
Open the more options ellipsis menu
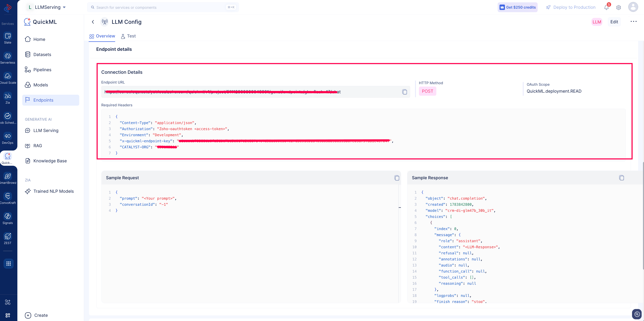coord(634,21)
